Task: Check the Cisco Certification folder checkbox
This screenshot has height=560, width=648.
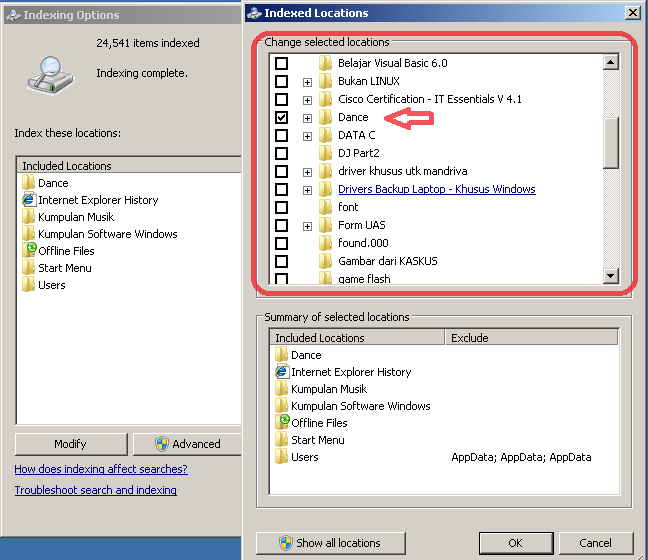Action: click(x=281, y=99)
